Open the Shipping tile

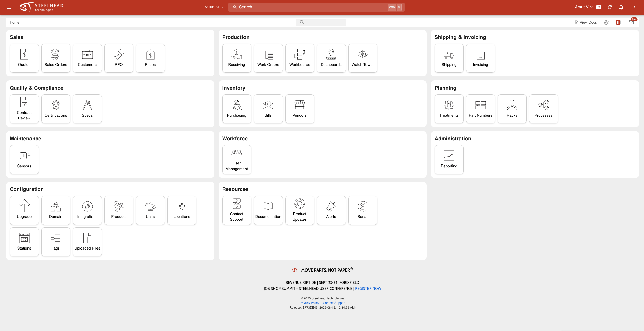pyautogui.click(x=449, y=58)
